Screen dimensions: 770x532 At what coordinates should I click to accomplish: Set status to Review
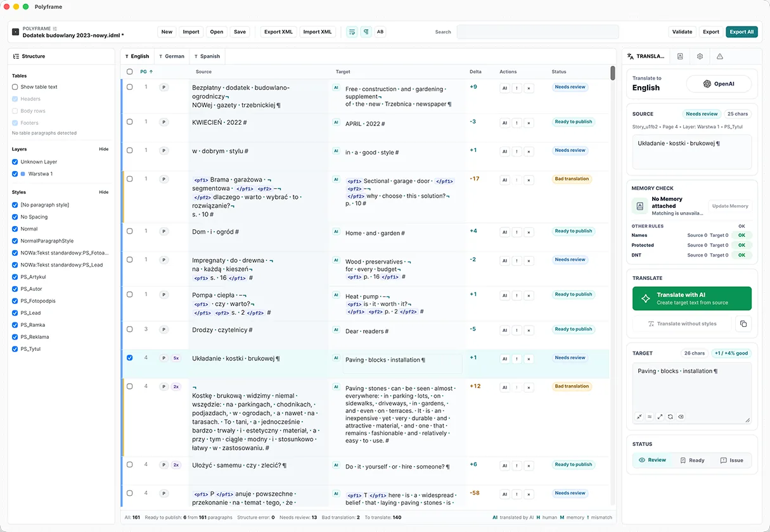[x=652, y=460]
